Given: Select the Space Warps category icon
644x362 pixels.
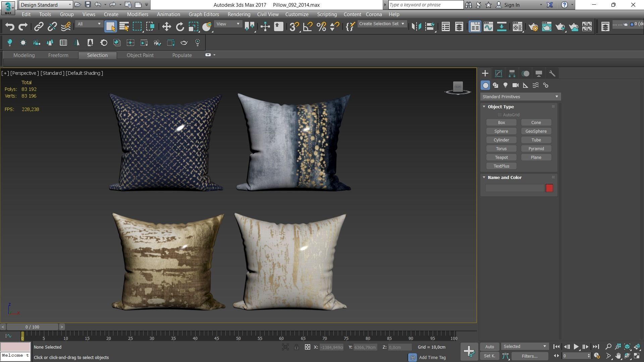Looking at the screenshot, I should click(x=536, y=85).
